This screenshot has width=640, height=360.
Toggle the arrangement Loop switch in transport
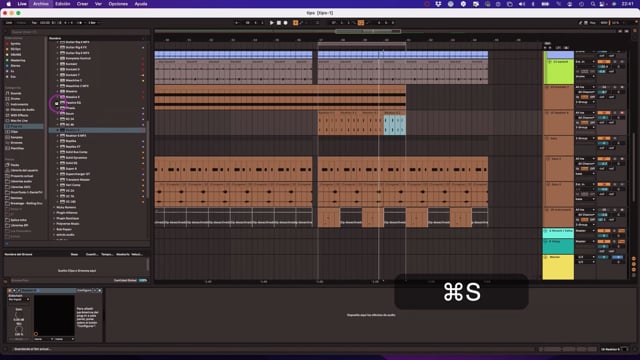pos(361,23)
